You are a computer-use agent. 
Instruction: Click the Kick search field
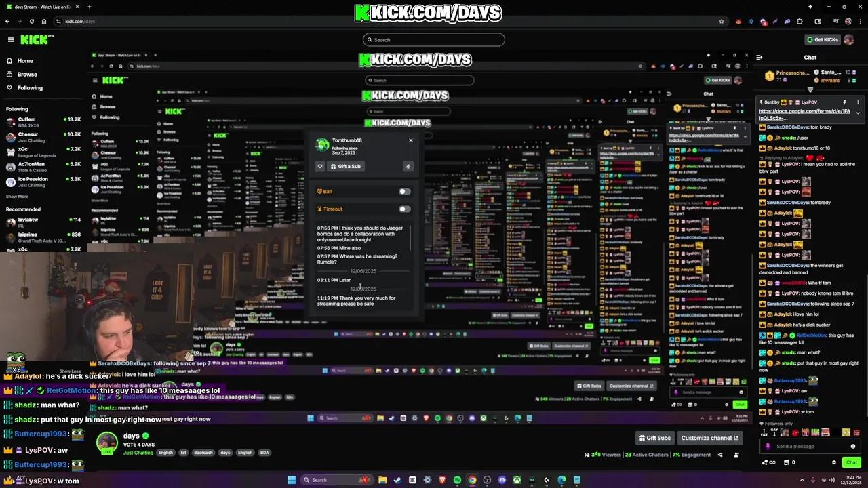point(434,39)
